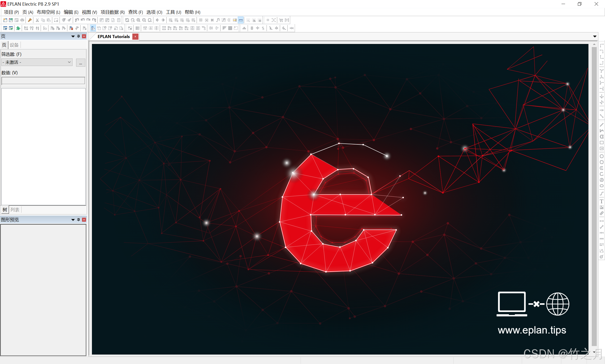The height and width of the screenshot is (364, 605).
Task: Click the zoom in magnifier icon
Action: [138, 20]
